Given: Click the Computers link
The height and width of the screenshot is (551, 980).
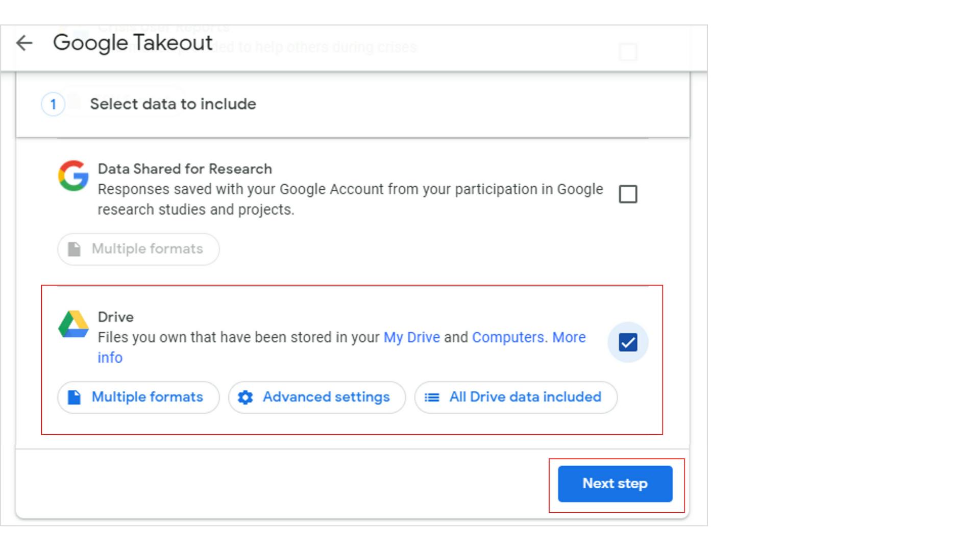Looking at the screenshot, I should click(x=508, y=337).
